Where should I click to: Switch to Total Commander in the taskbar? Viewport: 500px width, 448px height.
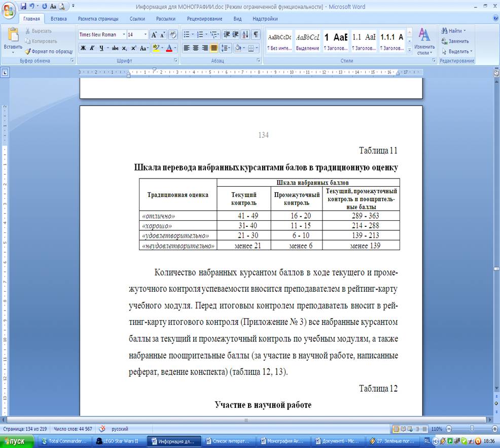point(66,441)
